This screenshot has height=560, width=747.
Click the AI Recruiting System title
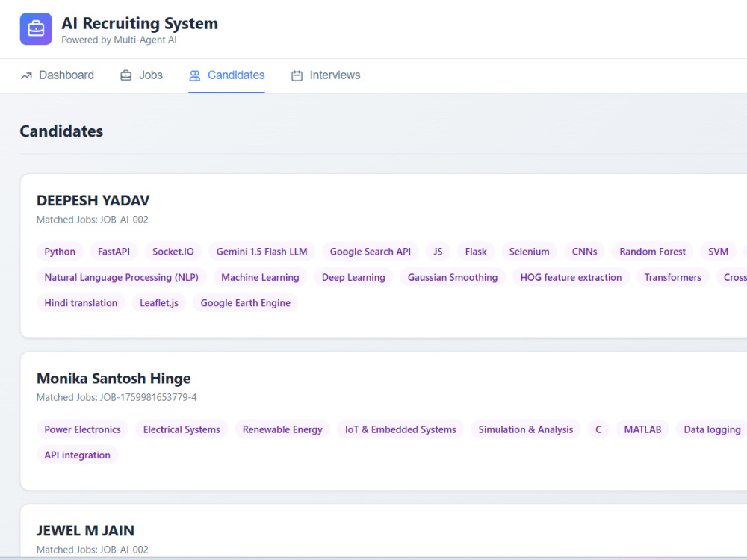pos(140,23)
